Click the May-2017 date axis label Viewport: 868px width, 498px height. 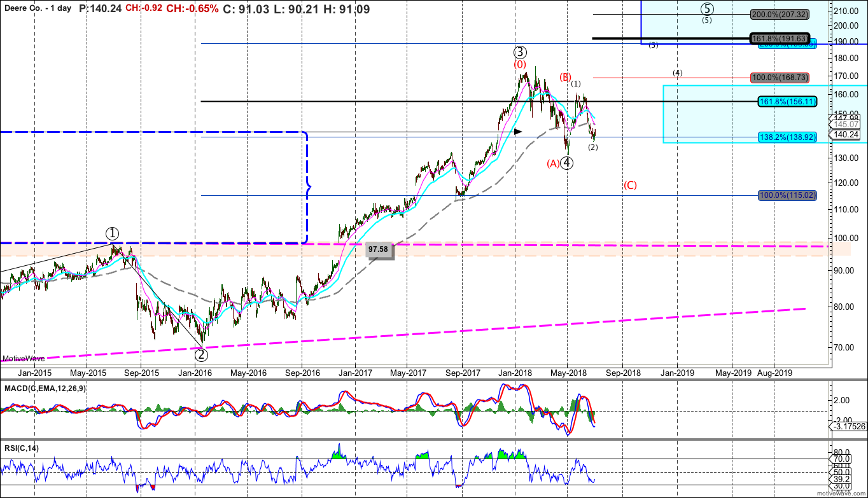point(408,373)
